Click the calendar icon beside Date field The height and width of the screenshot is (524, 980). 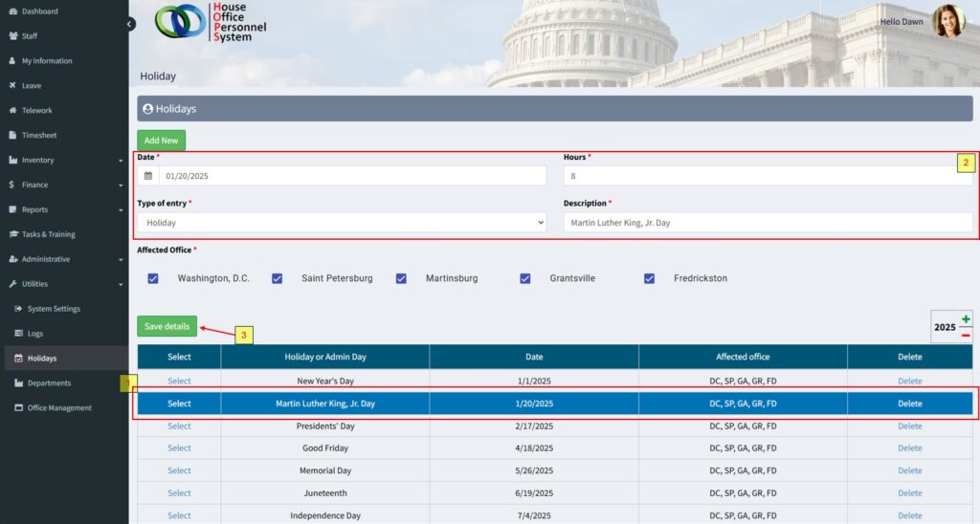(x=148, y=176)
